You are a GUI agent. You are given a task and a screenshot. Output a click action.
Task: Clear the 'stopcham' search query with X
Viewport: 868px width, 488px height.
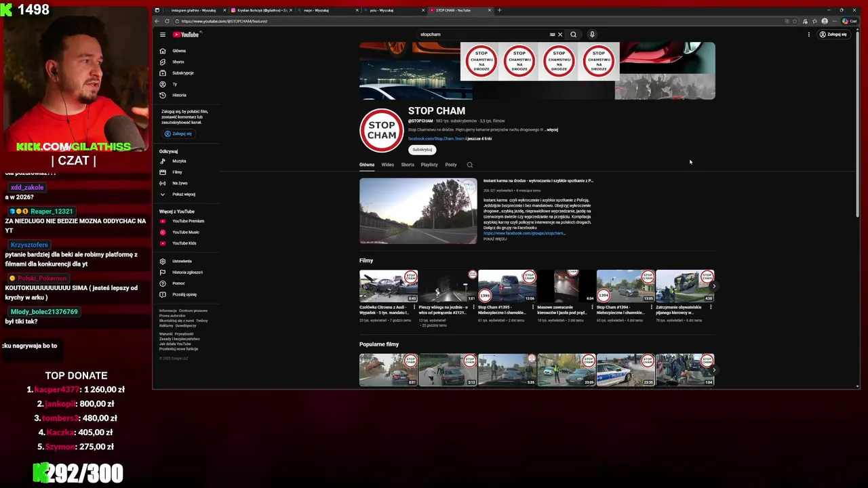coord(560,35)
